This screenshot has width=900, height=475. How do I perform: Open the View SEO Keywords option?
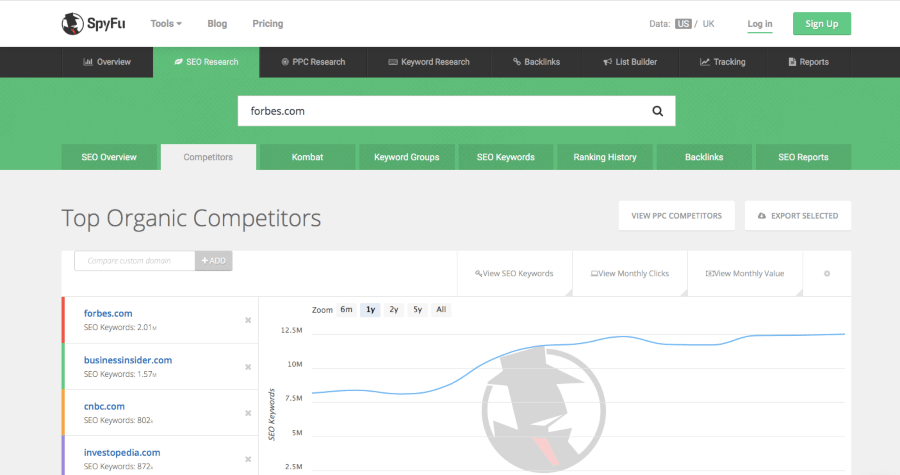[x=514, y=273]
